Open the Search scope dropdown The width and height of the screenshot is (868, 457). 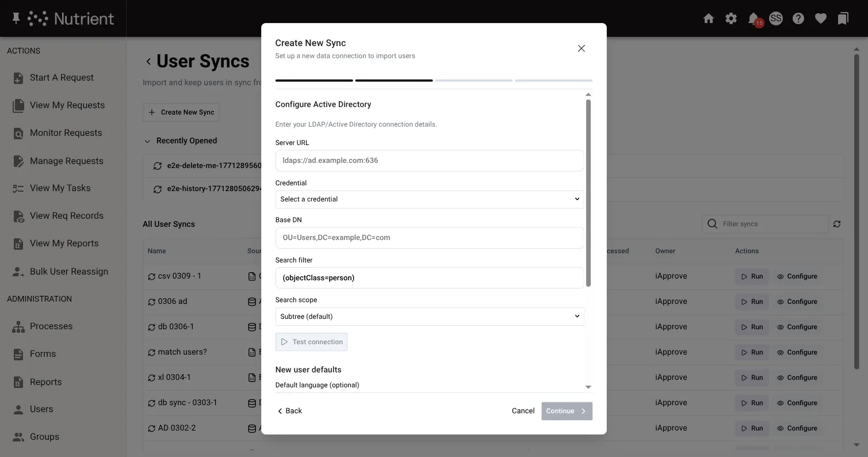pos(429,317)
